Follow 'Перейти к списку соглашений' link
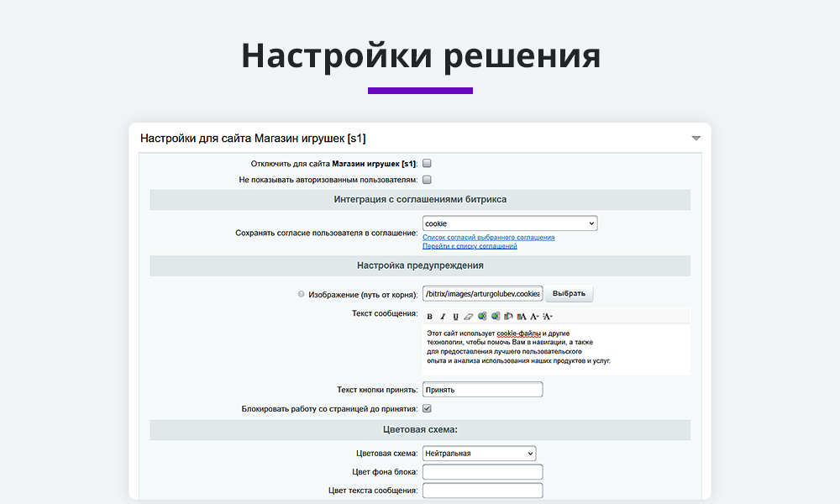840x504 pixels. (470, 246)
